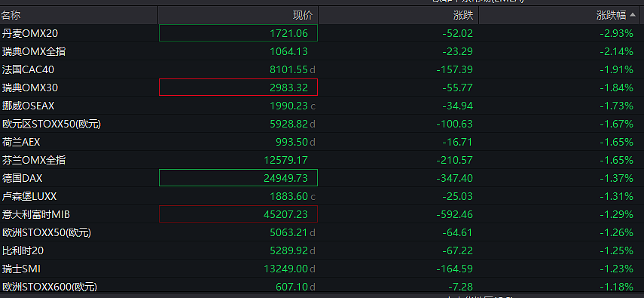Select the 卢森堡LUXX row name

(x=29, y=196)
